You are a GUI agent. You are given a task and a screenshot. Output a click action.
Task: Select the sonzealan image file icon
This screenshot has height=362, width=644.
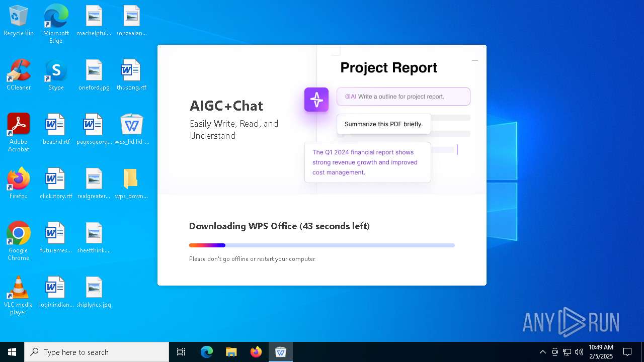click(x=131, y=21)
